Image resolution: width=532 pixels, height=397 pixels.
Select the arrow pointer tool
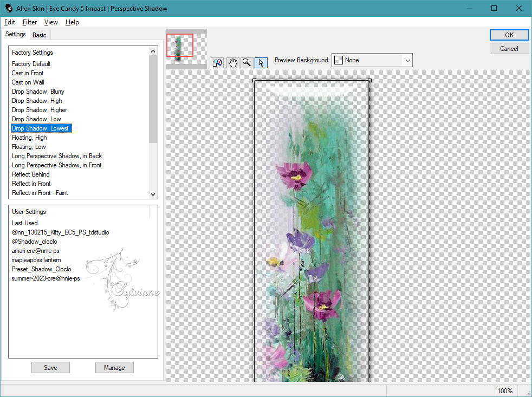click(x=261, y=63)
